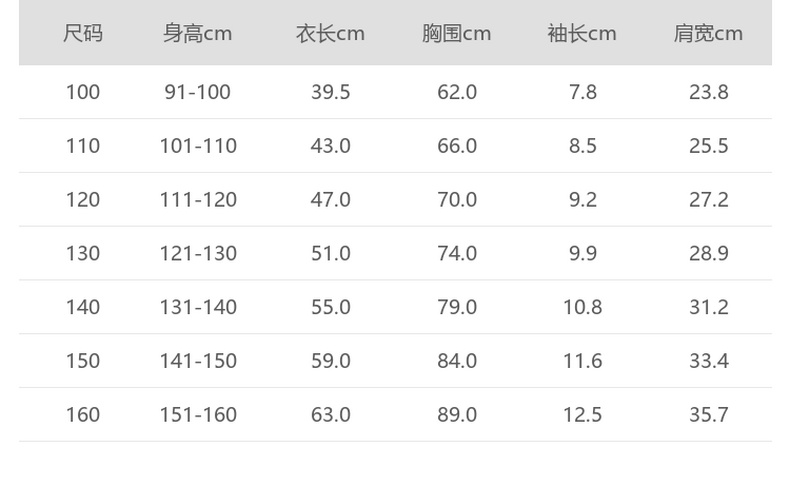Select the 袖长cm header cell
Image resolution: width=790 pixels, height=485 pixels.
[582, 33]
